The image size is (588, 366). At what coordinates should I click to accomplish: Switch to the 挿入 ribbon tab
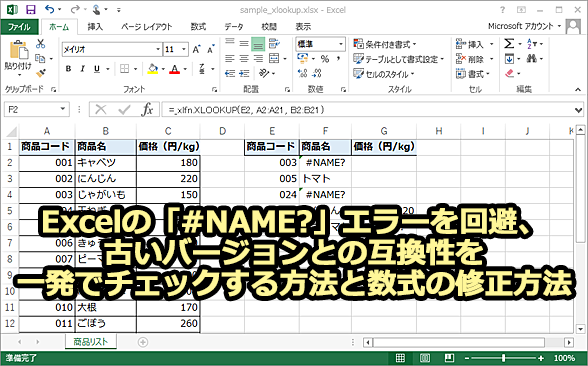[95, 27]
